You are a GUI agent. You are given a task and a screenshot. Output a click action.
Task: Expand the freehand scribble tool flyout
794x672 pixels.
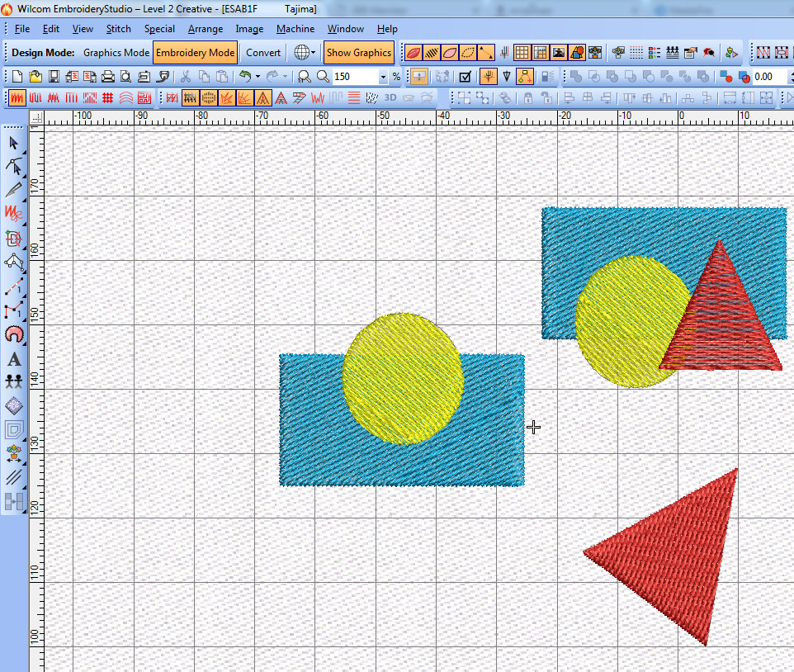[23, 222]
